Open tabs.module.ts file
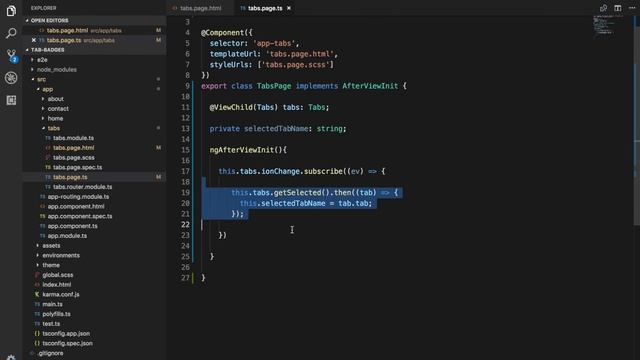 (73, 138)
